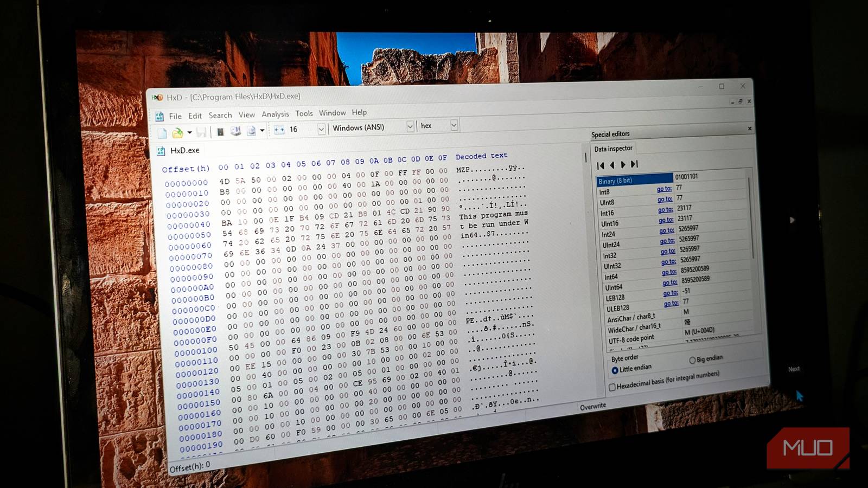Image resolution: width=868 pixels, height=488 pixels.
Task: Open the Search menu
Action: pos(220,115)
